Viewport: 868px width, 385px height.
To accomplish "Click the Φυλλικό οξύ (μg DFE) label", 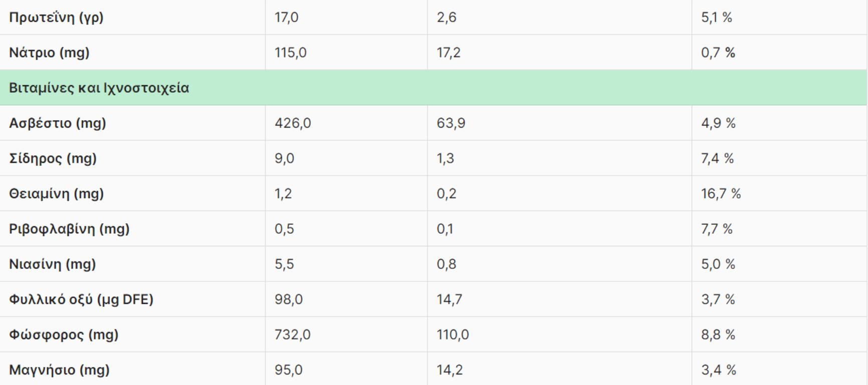I will tap(81, 299).
